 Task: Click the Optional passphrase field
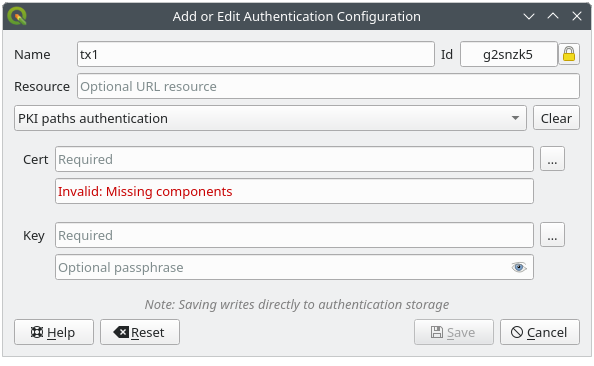click(294, 267)
